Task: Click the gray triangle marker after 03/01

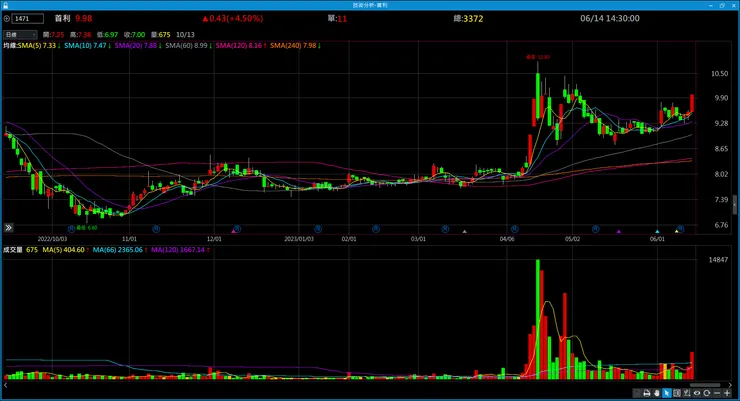Action: tap(464, 231)
